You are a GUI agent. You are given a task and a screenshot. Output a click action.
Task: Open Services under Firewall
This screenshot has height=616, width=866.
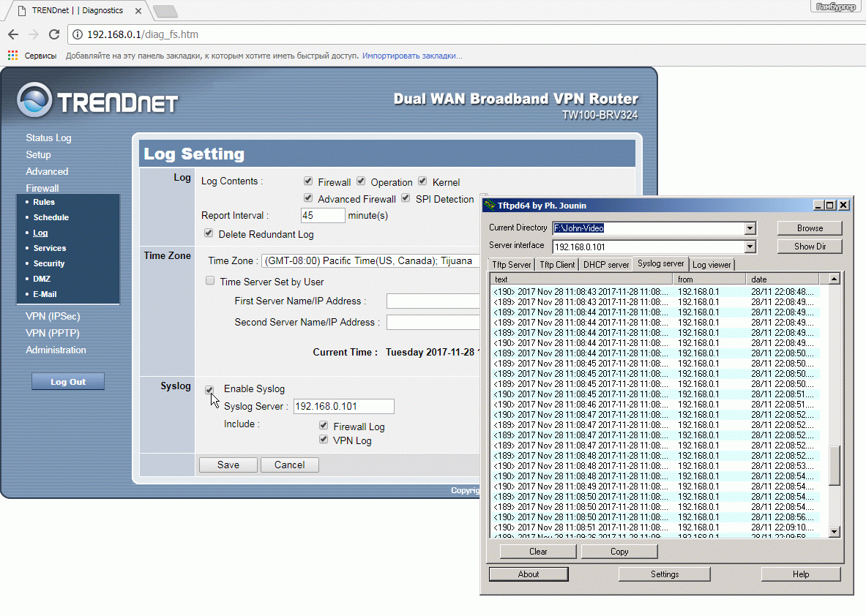49,249
